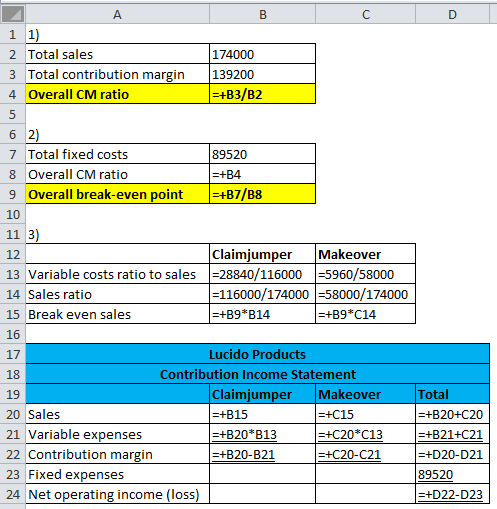The height and width of the screenshot is (509, 497).
Task: Select row 24 header
Action: click(x=13, y=494)
